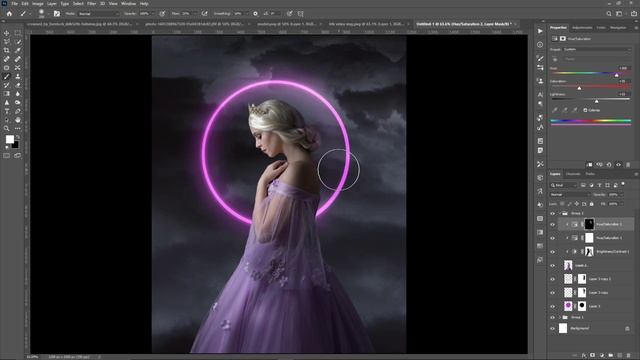The height and width of the screenshot is (360, 640).
Task: Collapse the top Group 2 folder
Action: click(x=560, y=213)
